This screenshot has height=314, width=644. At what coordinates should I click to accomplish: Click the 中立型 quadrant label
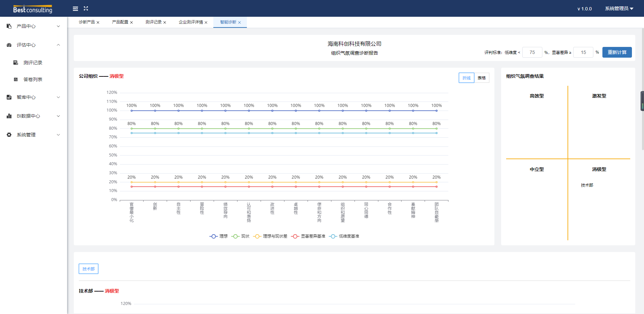537,169
